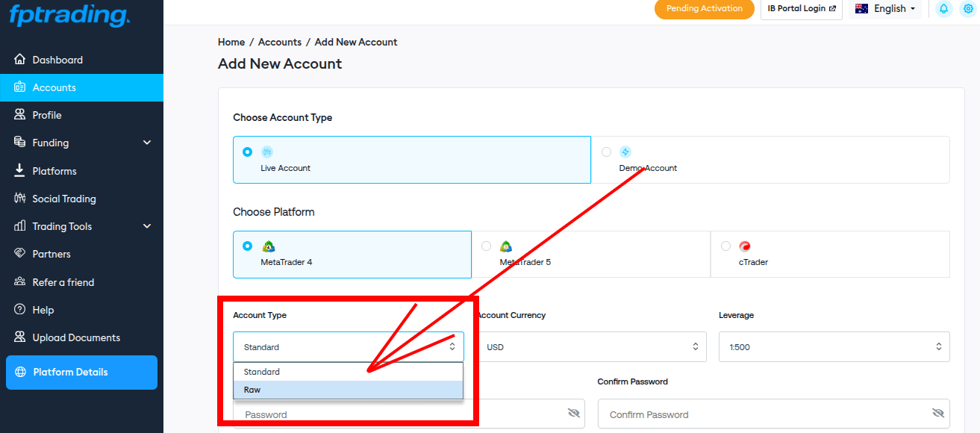Screen dimensions: 980x433
Task: Expand the Trading Tools submenu chevron
Action: tap(147, 226)
